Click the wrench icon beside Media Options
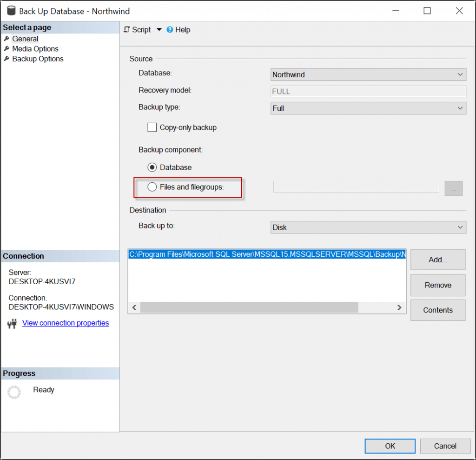This screenshot has width=476, height=460. point(7,49)
